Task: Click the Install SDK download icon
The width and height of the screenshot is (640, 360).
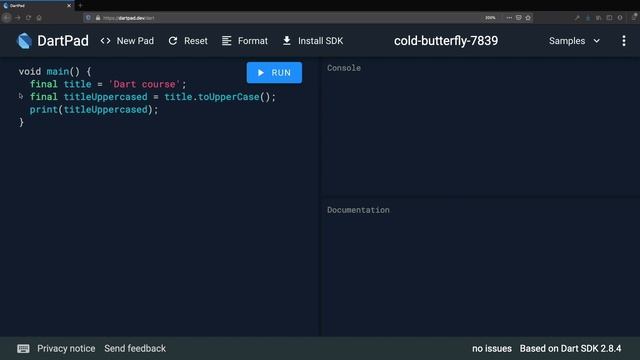Action: (x=287, y=41)
